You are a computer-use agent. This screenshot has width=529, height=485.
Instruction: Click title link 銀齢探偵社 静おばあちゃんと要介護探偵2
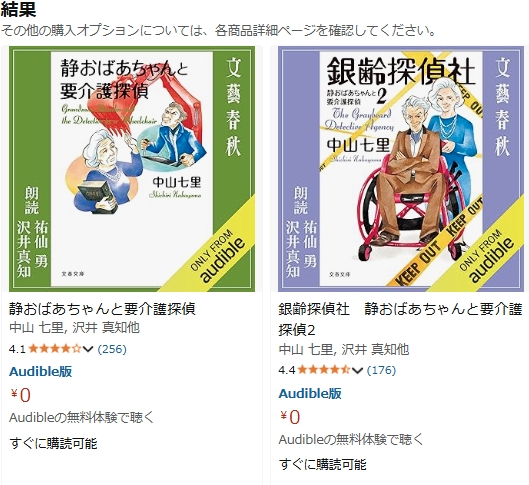pos(400,319)
